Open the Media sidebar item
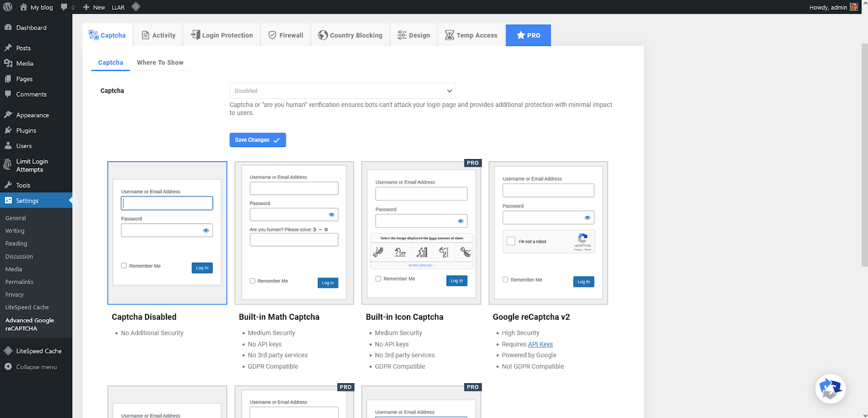868x418 pixels. [36, 64]
